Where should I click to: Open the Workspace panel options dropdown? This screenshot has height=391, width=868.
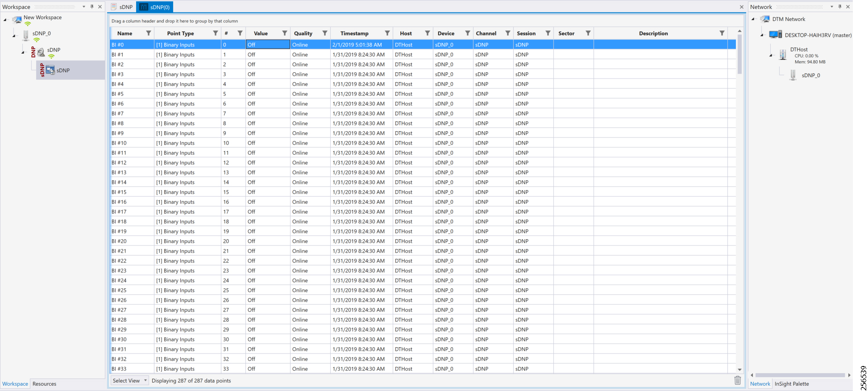84,7
